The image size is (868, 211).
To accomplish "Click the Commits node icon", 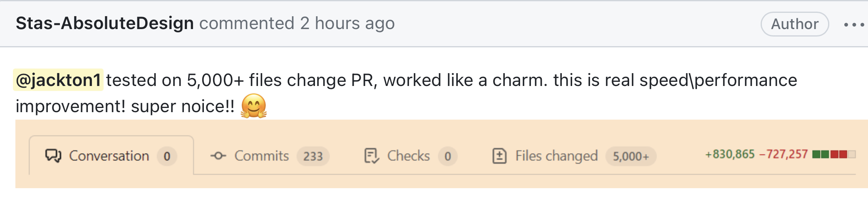I will click(218, 156).
